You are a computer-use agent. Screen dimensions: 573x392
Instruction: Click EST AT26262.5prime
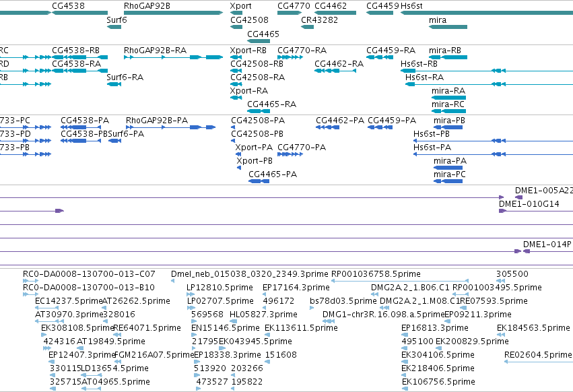click(x=136, y=301)
